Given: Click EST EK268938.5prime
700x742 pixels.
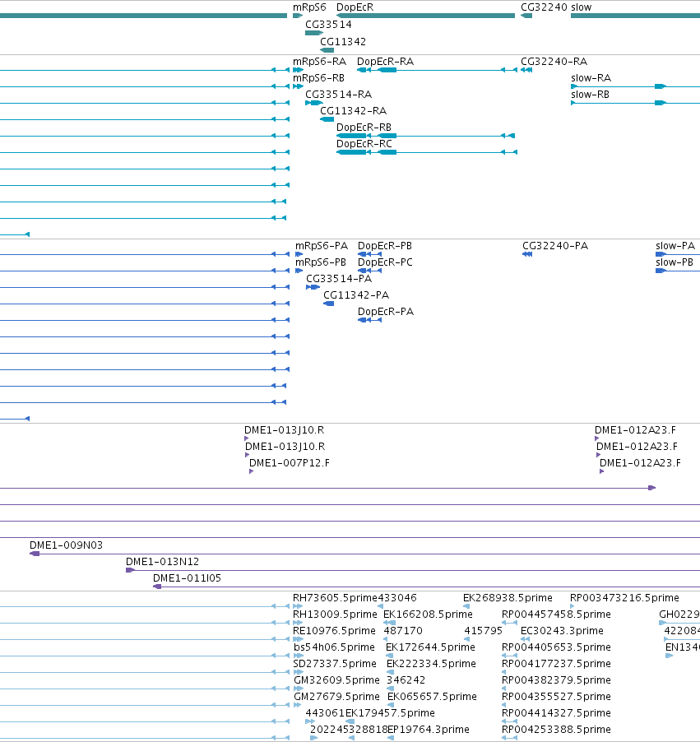Looking at the screenshot, I should coord(508,598).
